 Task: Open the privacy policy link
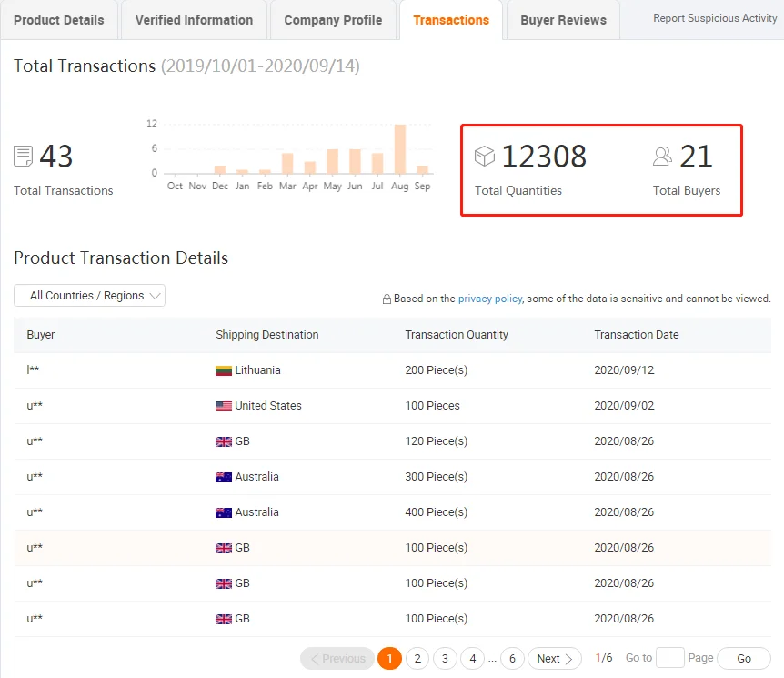point(489,299)
